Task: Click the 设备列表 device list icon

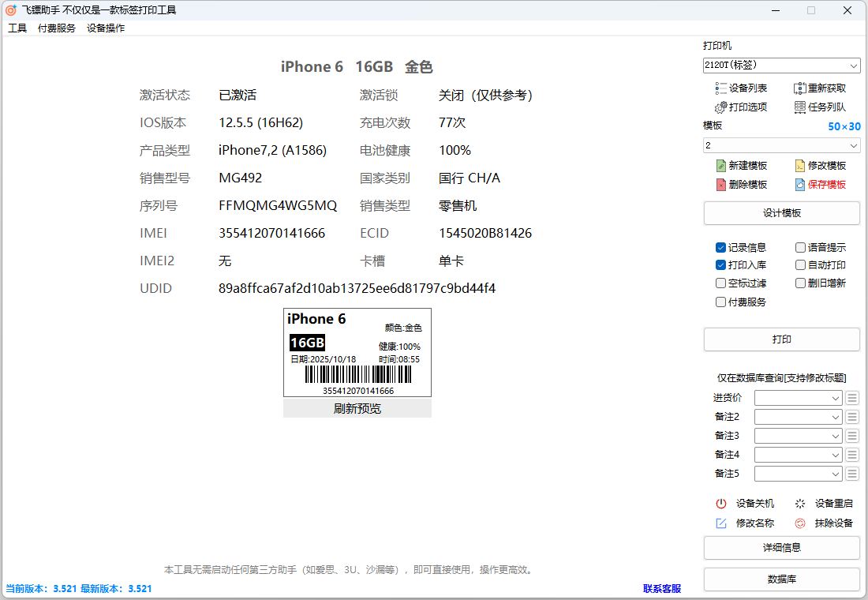Action: [720, 88]
